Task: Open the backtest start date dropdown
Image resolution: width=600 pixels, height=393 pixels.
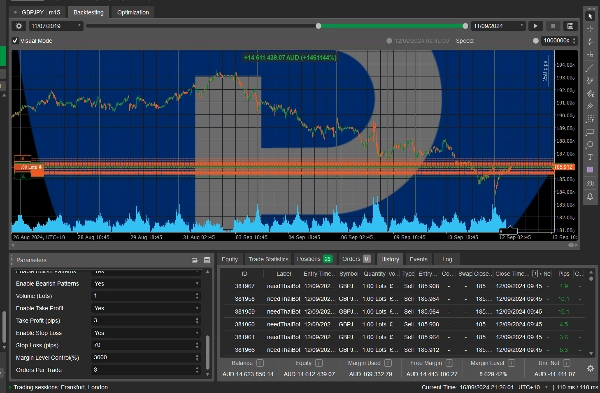Action: click(56, 26)
